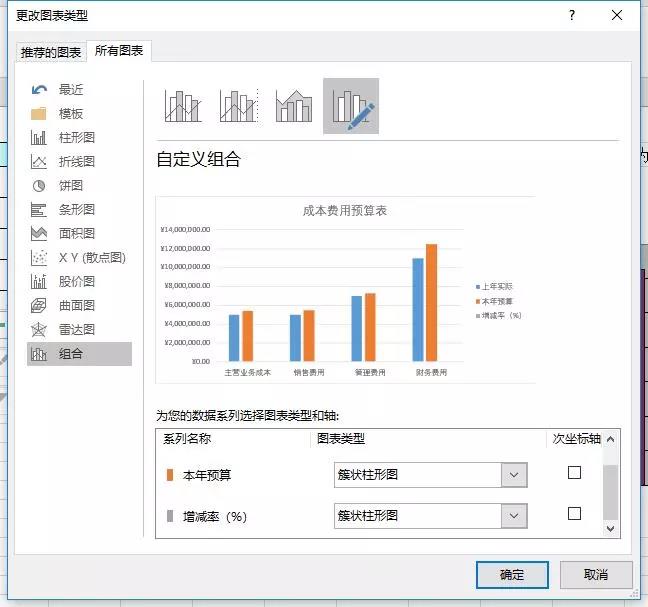Expand chart type dropdown for 本年预算

click(514, 475)
